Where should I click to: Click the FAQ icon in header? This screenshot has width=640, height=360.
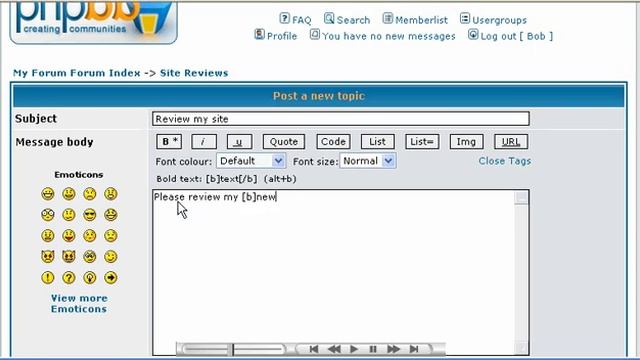pos(284,18)
